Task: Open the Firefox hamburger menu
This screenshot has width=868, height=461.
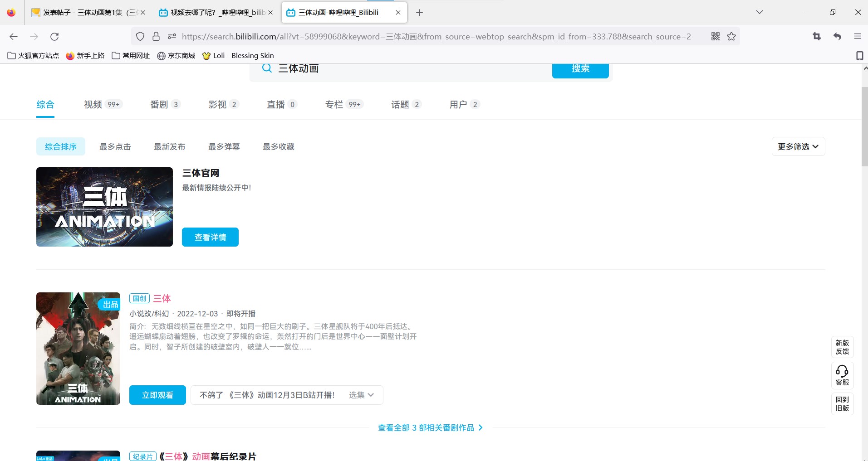Action: click(x=858, y=37)
